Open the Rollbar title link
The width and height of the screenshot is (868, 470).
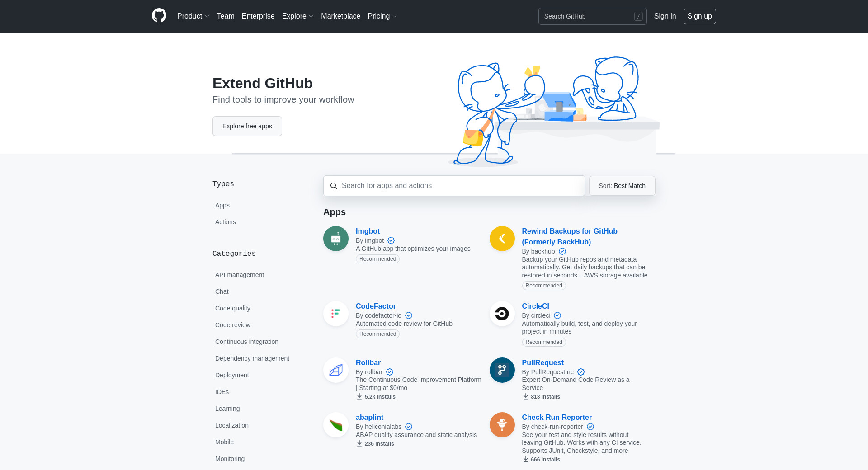click(x=368, y=362)
